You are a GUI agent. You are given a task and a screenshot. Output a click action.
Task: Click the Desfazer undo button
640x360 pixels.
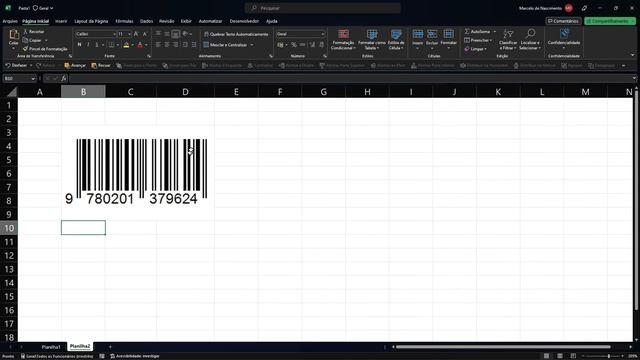tap(16, 65)
